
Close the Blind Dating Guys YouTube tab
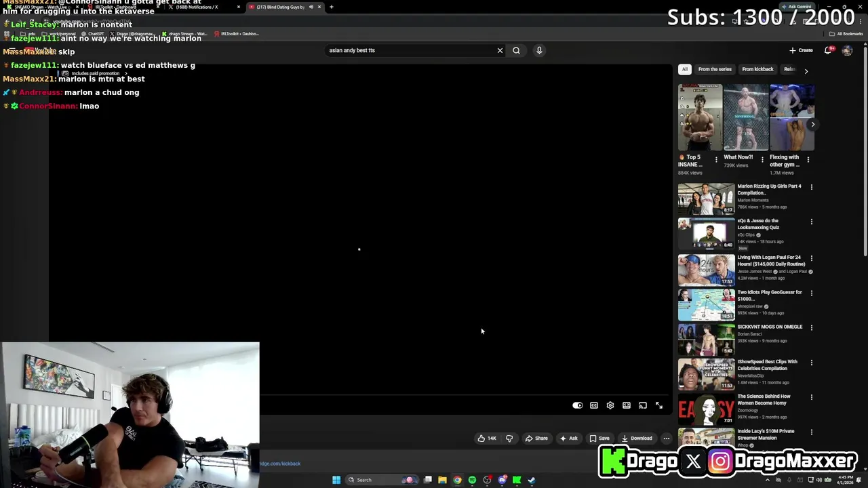tap(319, 7)
